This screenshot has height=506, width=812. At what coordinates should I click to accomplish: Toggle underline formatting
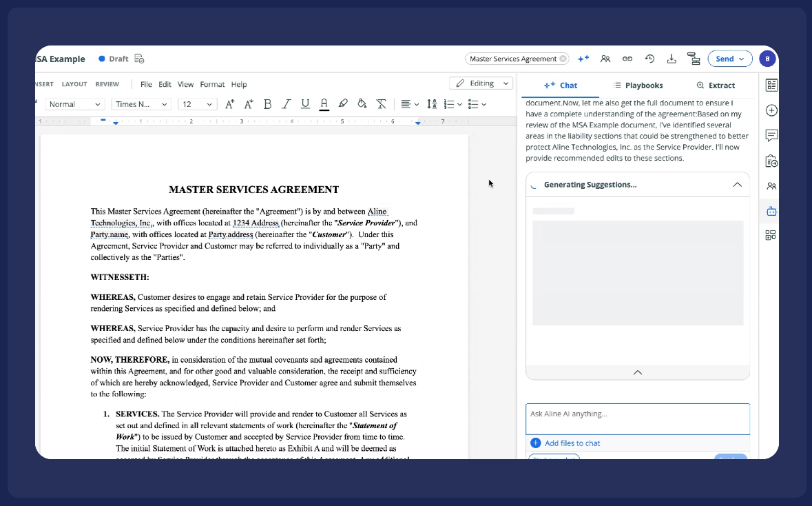pyautogui.click(x=305, y=104)
